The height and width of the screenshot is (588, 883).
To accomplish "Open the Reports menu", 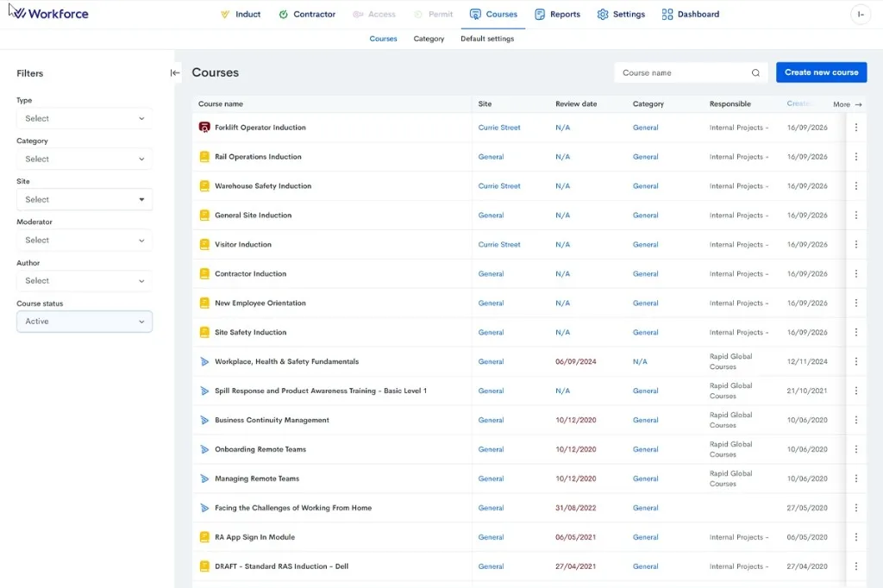I will click(558, 14).
